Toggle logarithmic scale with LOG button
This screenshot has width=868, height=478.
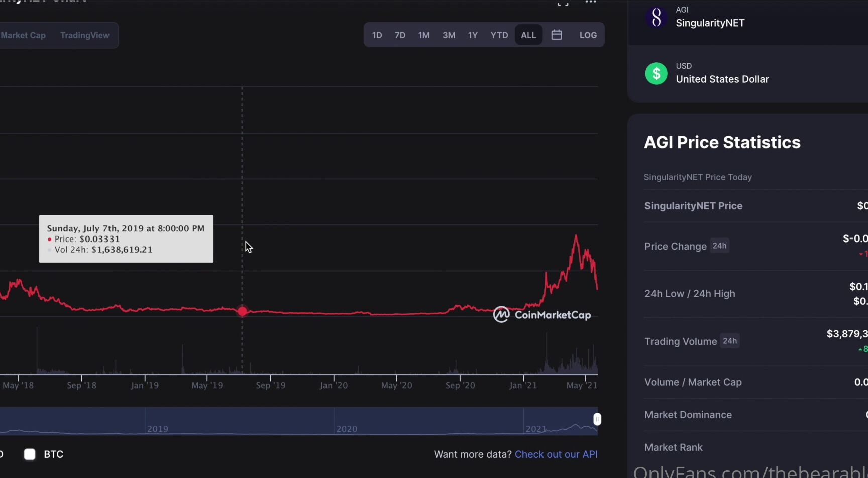coord(588,35)
